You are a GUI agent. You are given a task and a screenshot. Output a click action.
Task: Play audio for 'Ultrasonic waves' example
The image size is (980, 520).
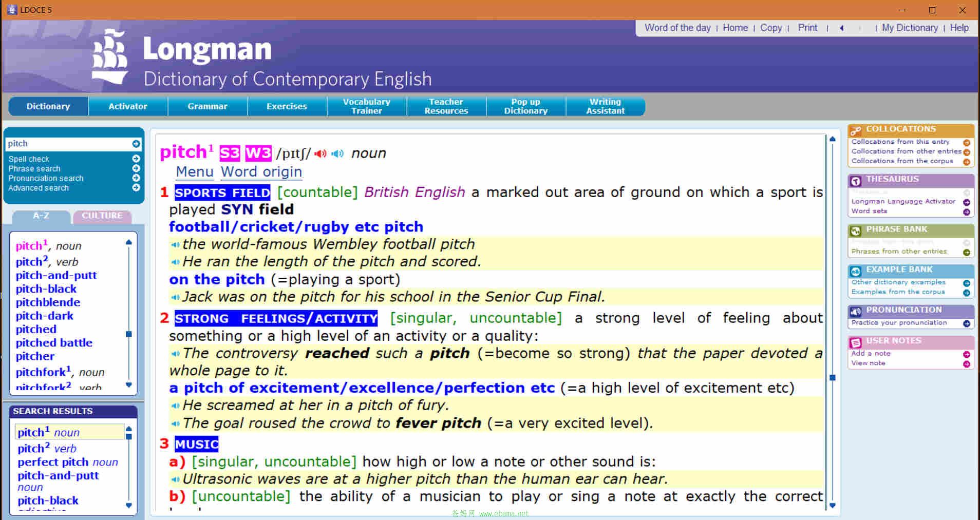(175, 479)
